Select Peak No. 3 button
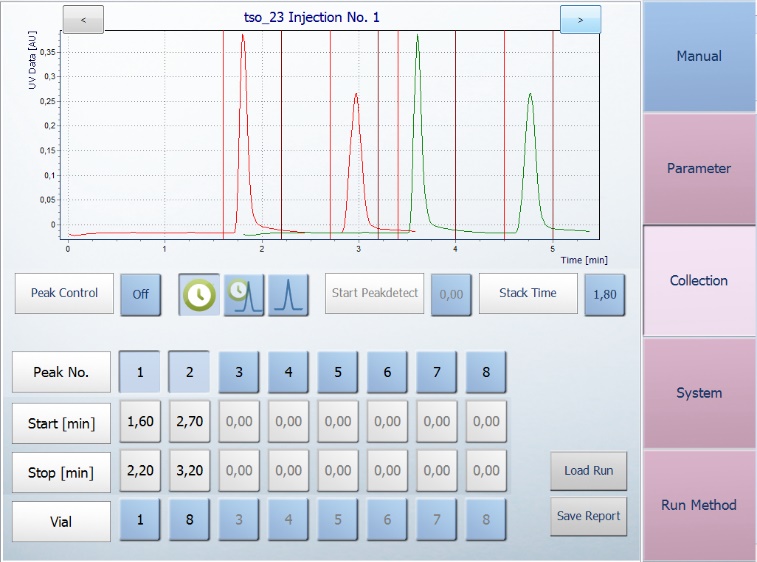Viewport: 757px width, 562px height. (239, 372)
